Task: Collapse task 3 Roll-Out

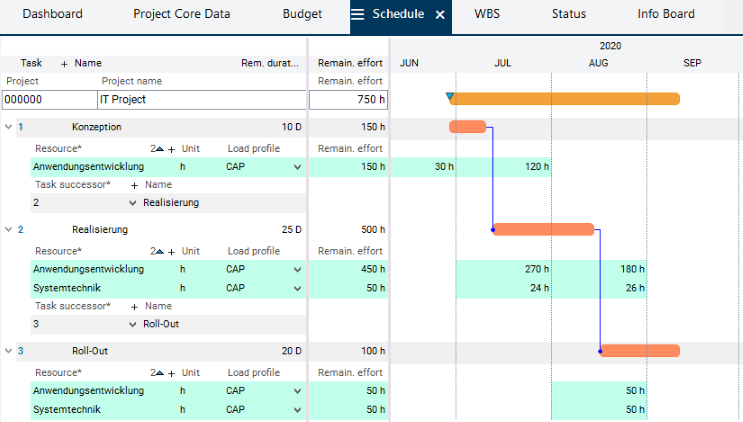Action: point(8,351)
